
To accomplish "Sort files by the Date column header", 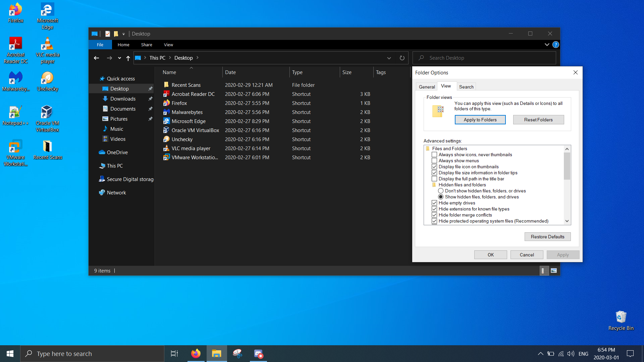I will 256,72.
